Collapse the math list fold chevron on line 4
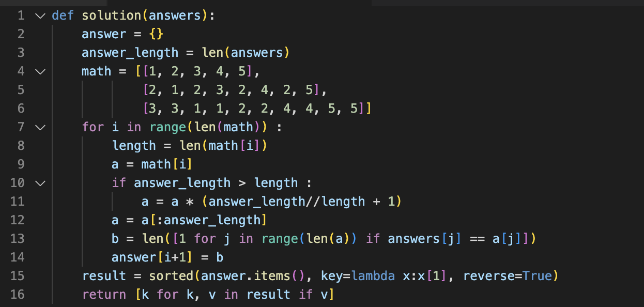The width and height of the screenshot is (644, 307). (x=40, y=71)
